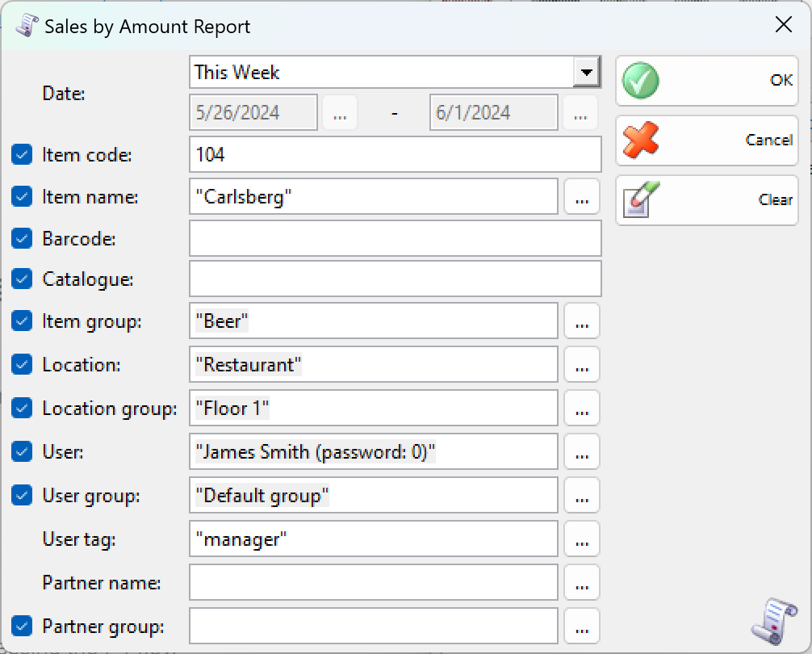The height and width of the screenshot is (654, 812).
Task: Browse user tags with the ellipsis button
Action: (582, 539)
